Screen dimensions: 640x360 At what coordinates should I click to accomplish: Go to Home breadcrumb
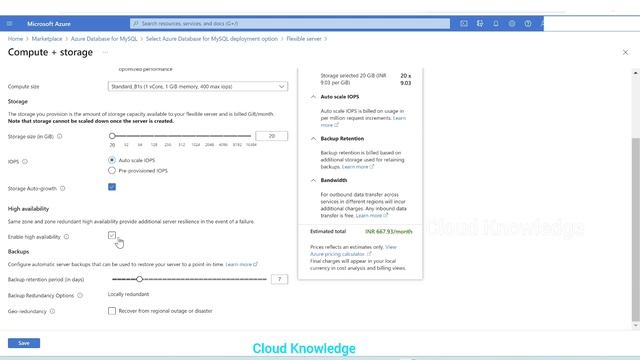[16, 39]
